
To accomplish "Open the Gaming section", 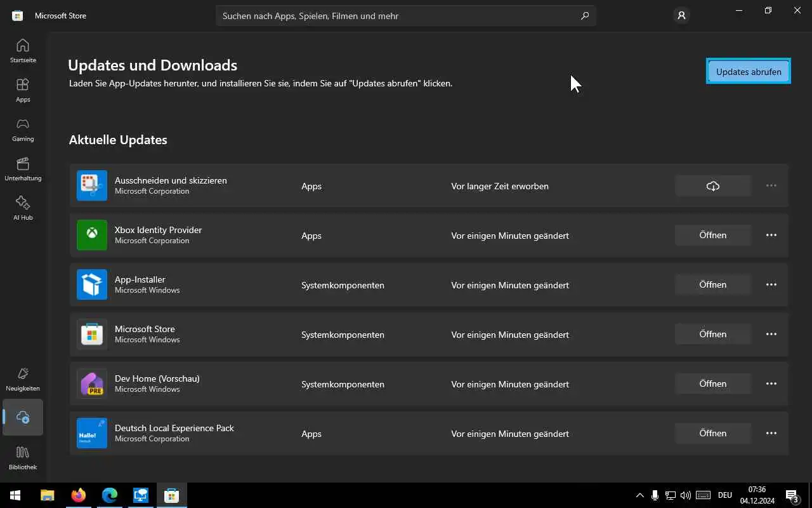I will pyautogui.click(x=23, y=130).
